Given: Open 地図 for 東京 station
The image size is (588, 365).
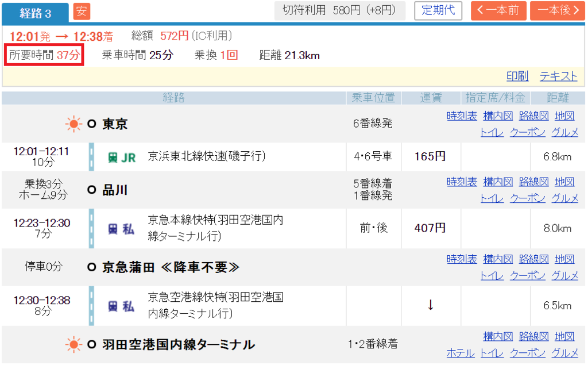Looking at the screenshot, I should coord(564,116).
